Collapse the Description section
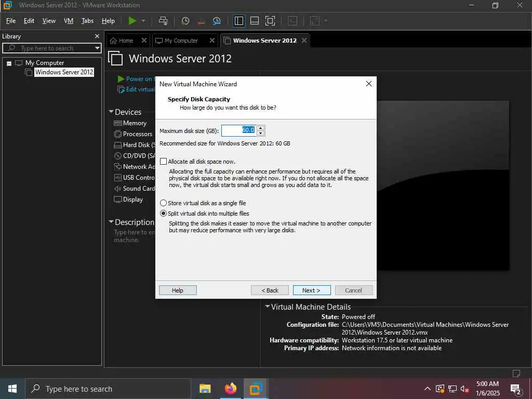This screenshot has width=532, height=399. click(x=111, y=221)
